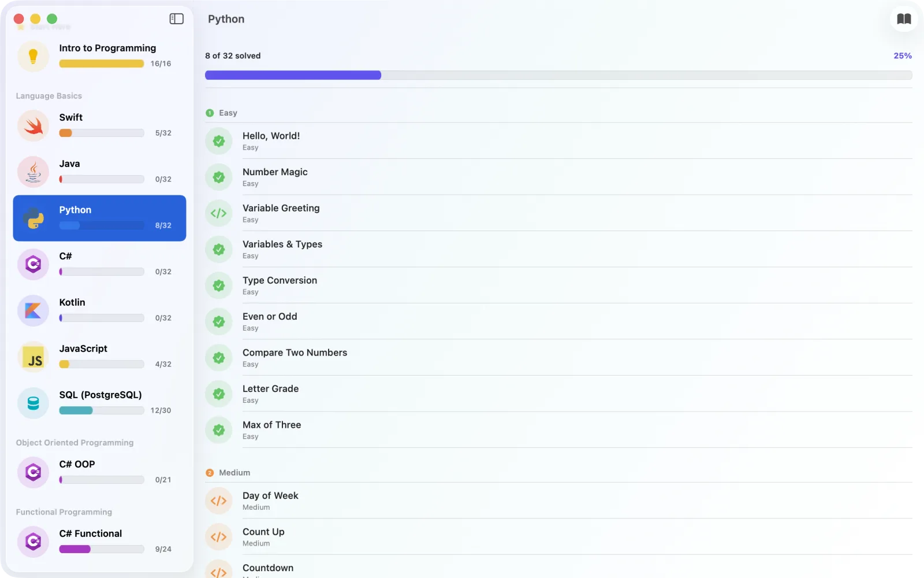Viewport: 924px width, 578px height.
Task: Open the Number Magic problem
Action: pyautogui.click(x=558, y=177)
